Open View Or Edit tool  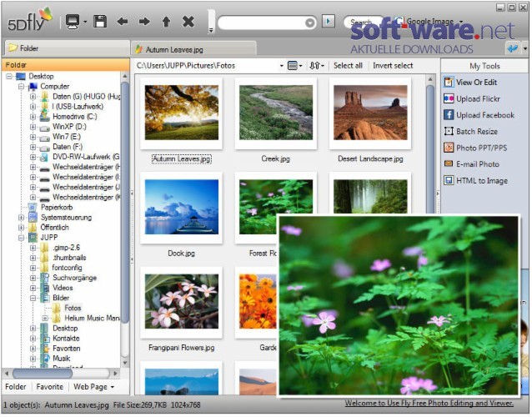pyautogui.click(x=470, y=83)
